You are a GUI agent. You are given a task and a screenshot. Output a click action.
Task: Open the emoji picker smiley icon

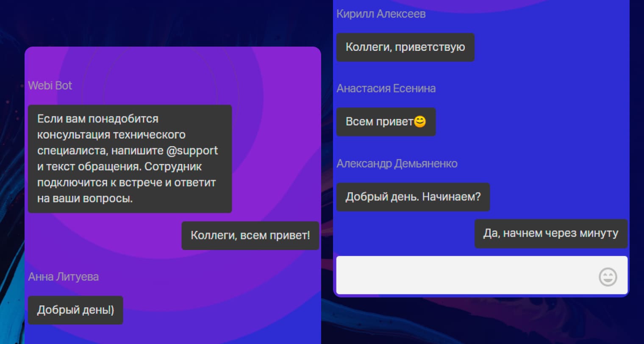[608, 277]
